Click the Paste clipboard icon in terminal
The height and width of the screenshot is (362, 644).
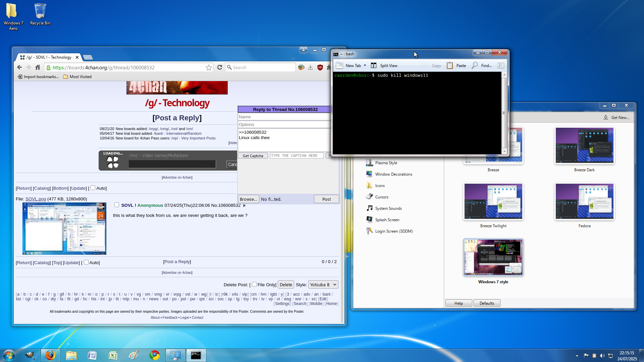click(x=450, y=66)
